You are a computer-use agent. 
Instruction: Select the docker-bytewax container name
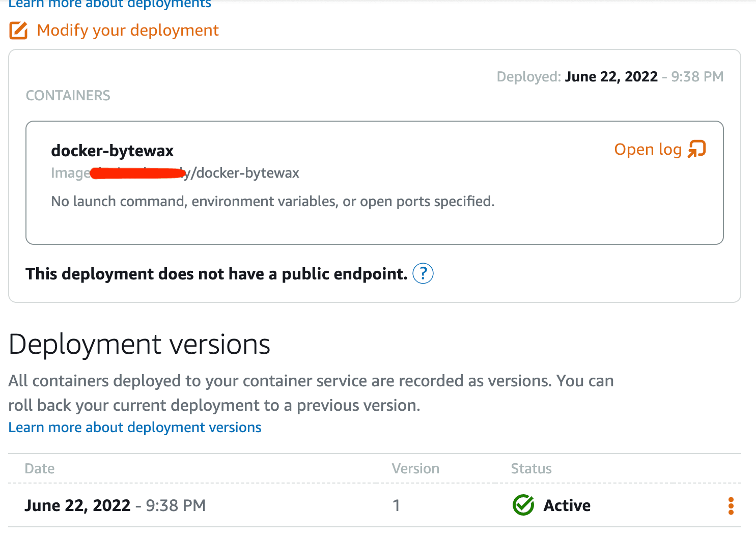[113, 151]
